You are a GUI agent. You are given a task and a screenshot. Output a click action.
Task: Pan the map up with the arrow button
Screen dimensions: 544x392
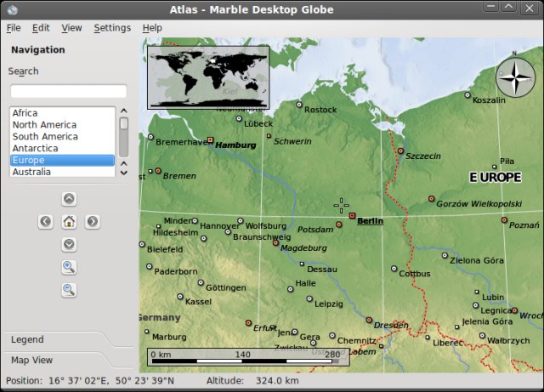69,199
